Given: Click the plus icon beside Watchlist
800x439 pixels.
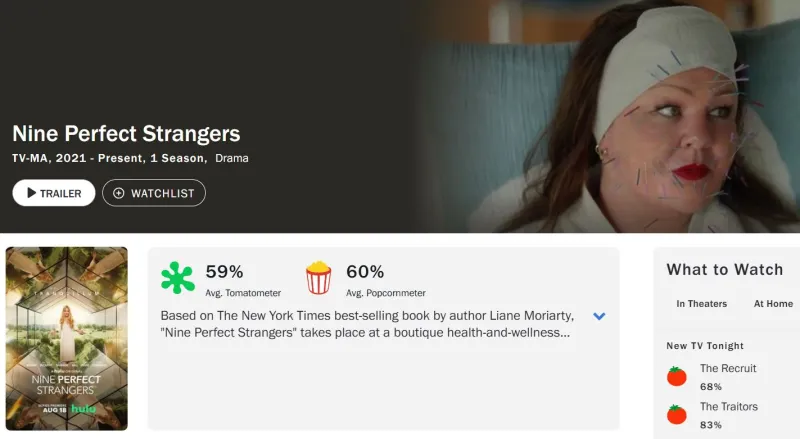Looking at the screenshot, I should click(x=119, y=193).
